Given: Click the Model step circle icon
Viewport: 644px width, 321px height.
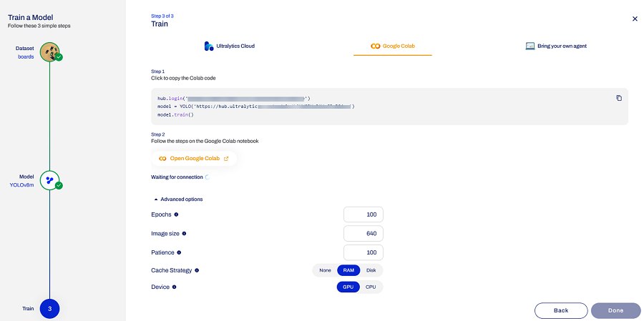Looking at the screenshot, I should 49,179.
